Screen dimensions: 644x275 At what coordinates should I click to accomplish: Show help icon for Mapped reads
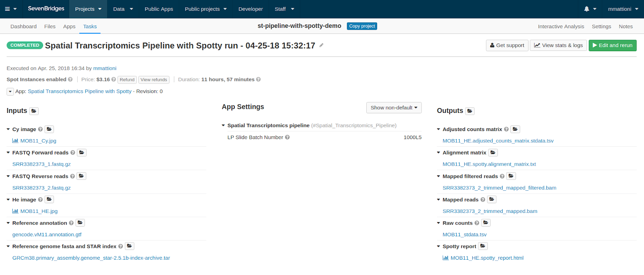[483, 200]
